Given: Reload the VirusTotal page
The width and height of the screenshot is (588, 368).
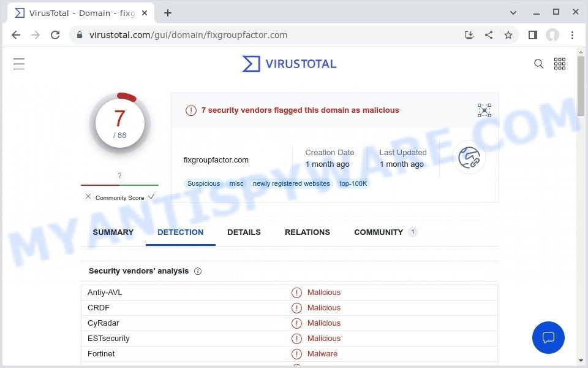Looking at the screenshot, I should (x=55, y=35).
